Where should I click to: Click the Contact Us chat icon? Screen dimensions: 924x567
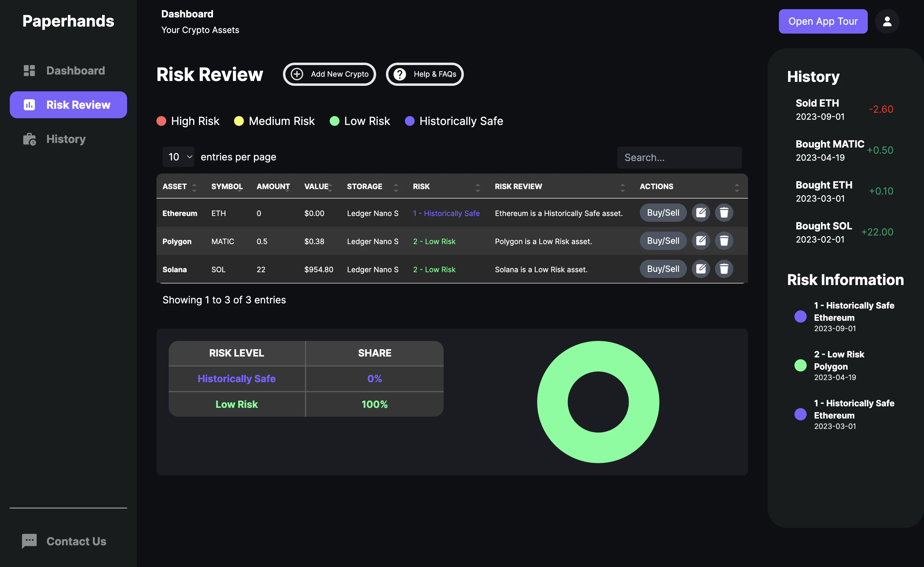29,541
